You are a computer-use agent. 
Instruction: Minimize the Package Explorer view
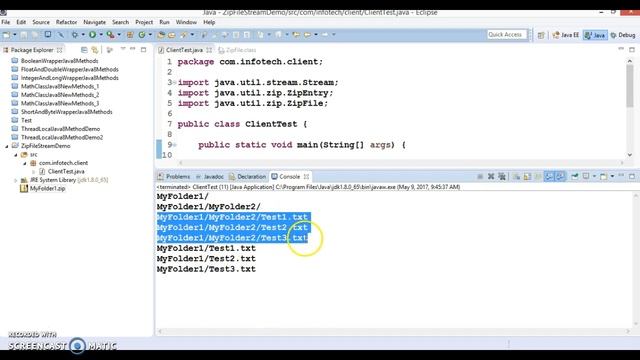133,49
